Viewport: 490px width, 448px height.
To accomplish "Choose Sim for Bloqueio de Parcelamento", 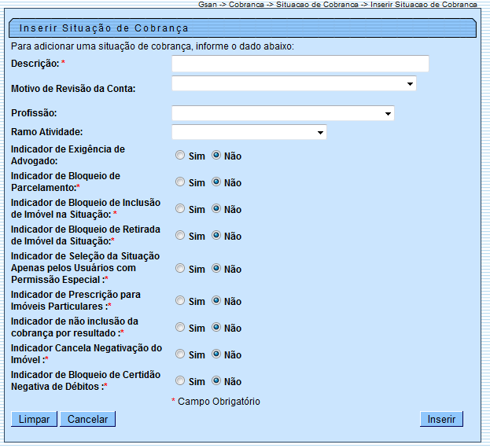I will click(x=180, y=182).
